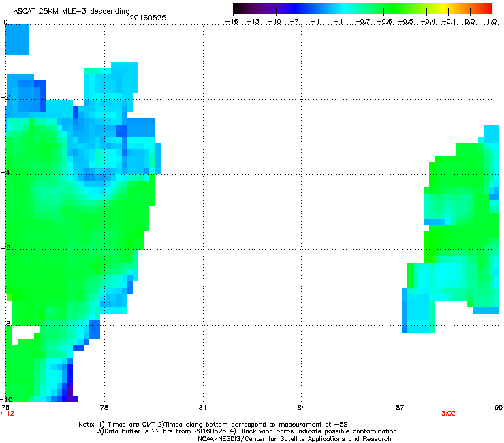Click the longitude axis label "78"
The image size is (504, 443).
coord(104,408)
